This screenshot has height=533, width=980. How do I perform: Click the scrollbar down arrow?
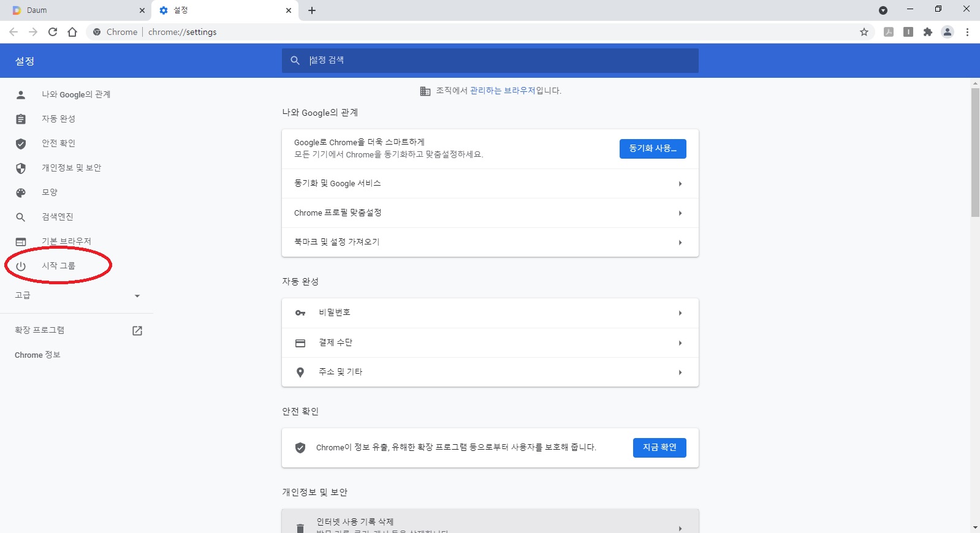975,527
